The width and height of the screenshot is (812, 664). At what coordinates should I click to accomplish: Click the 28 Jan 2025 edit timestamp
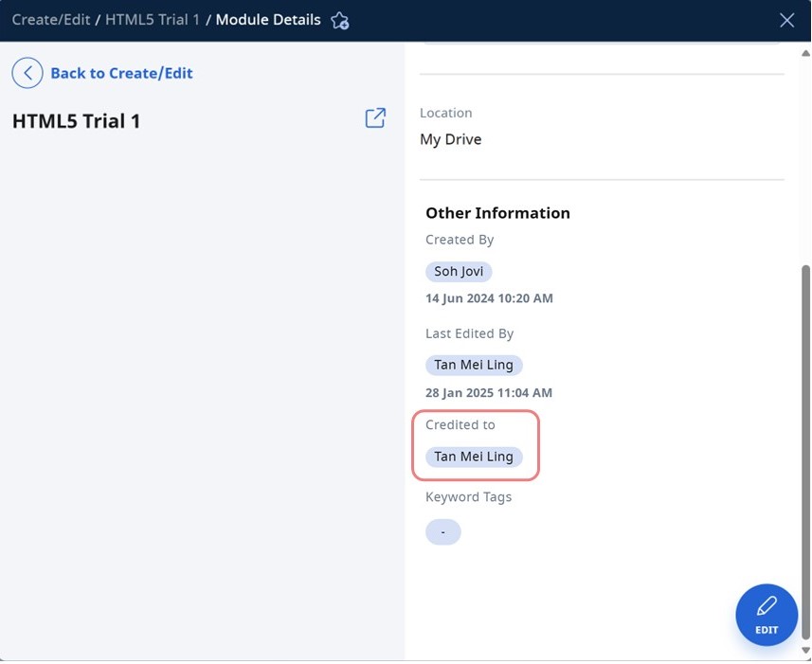pyautogui.click(x=488, y=393)
